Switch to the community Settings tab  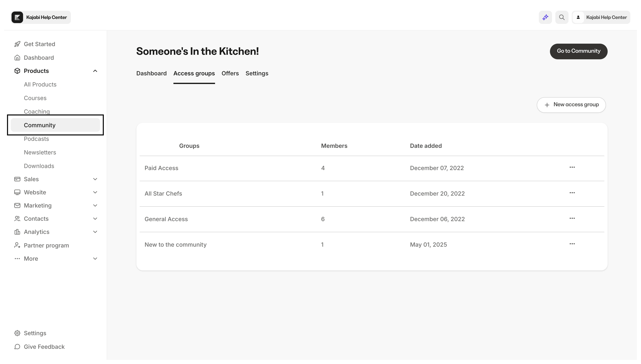coord(257,73)
